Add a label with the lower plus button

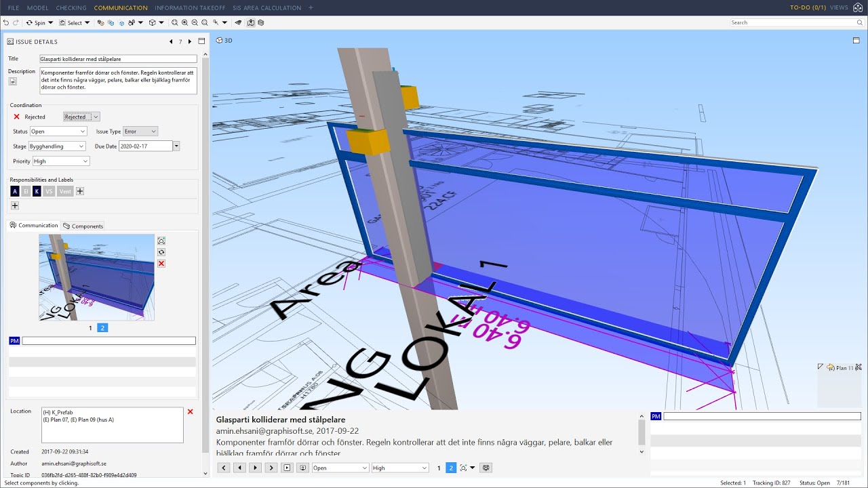click(15, 205)
